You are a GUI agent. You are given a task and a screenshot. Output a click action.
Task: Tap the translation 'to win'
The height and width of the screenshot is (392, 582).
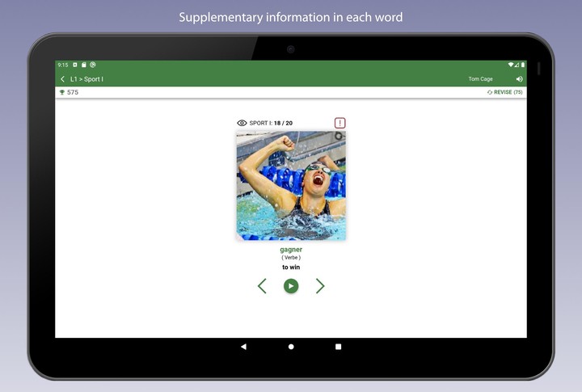coord(291,268)
